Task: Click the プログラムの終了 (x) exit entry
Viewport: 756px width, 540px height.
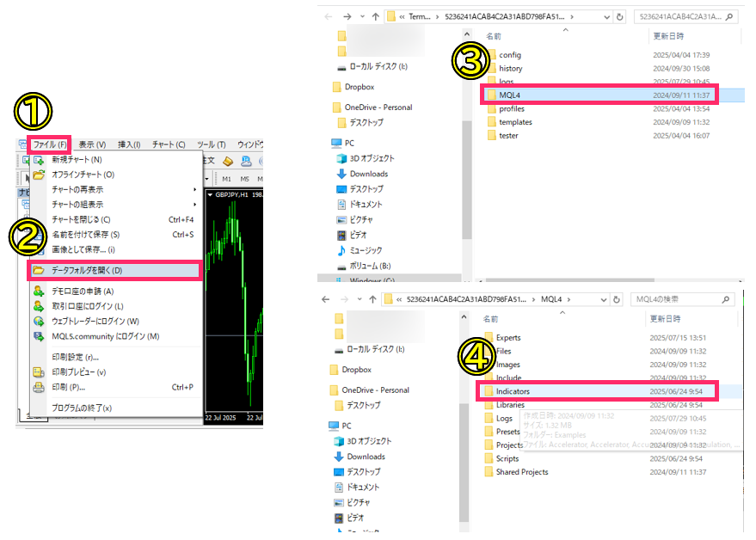Action: (82, 408)
